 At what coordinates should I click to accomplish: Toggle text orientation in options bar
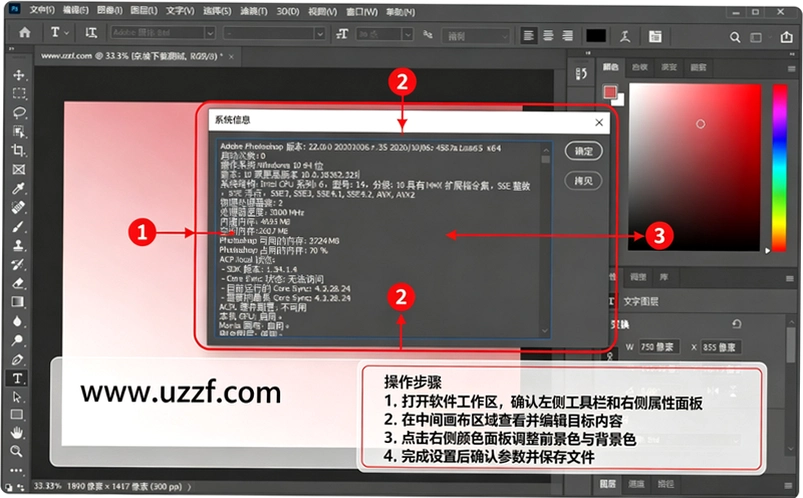(x=91, y=33)
